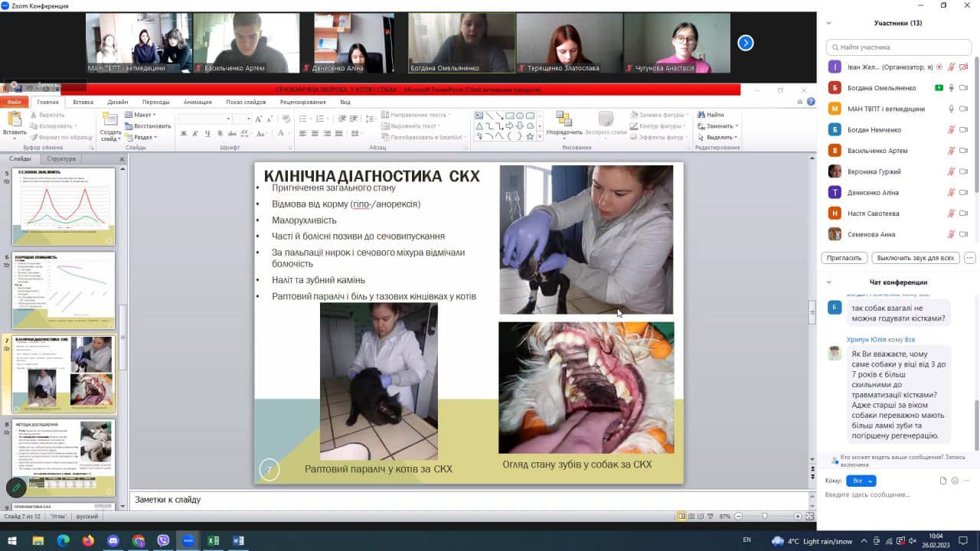Switch to the Переходы ribbon tab
Viewport: 980px width, 551px height.
pyautogui.click(x=155, y=102)
